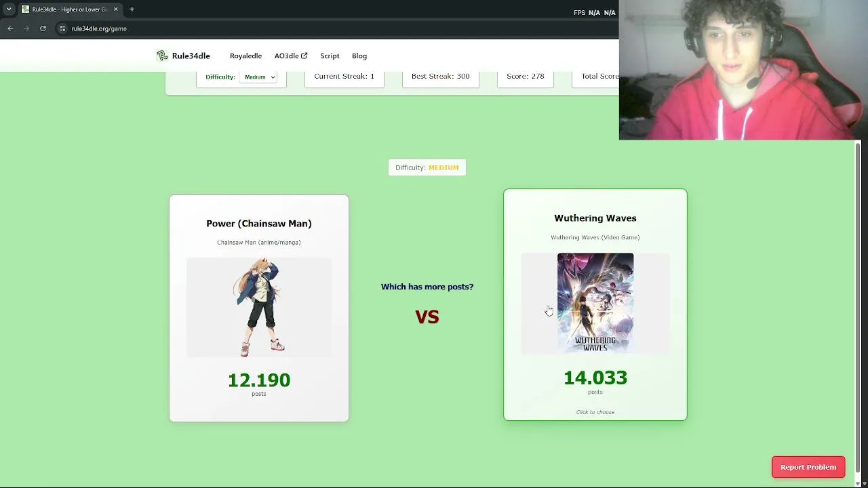868x488 pixels.
Task: Click "Chainsaw Man (anime/manga)" subtitle
Action: pos(259,243)
